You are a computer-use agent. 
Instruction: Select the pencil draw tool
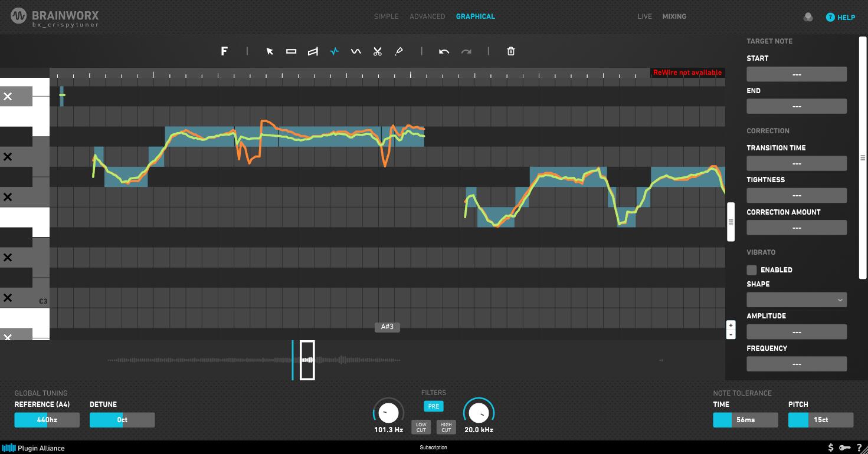click(399, 51)
